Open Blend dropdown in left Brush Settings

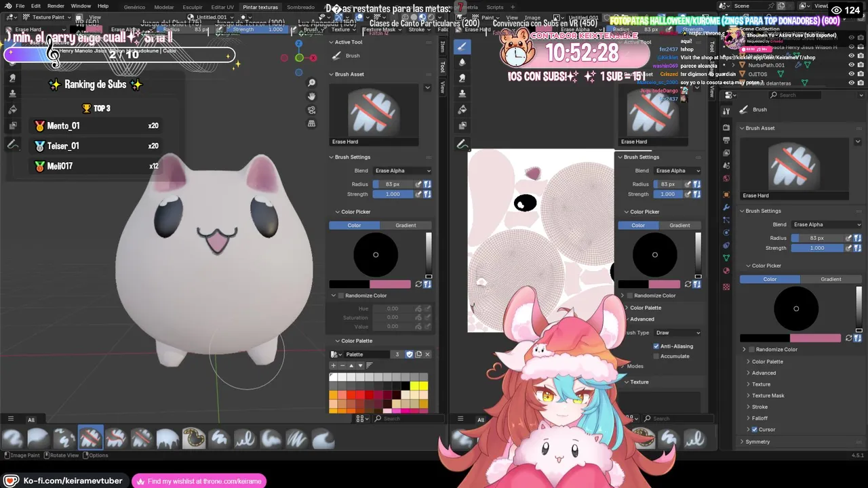402,171
